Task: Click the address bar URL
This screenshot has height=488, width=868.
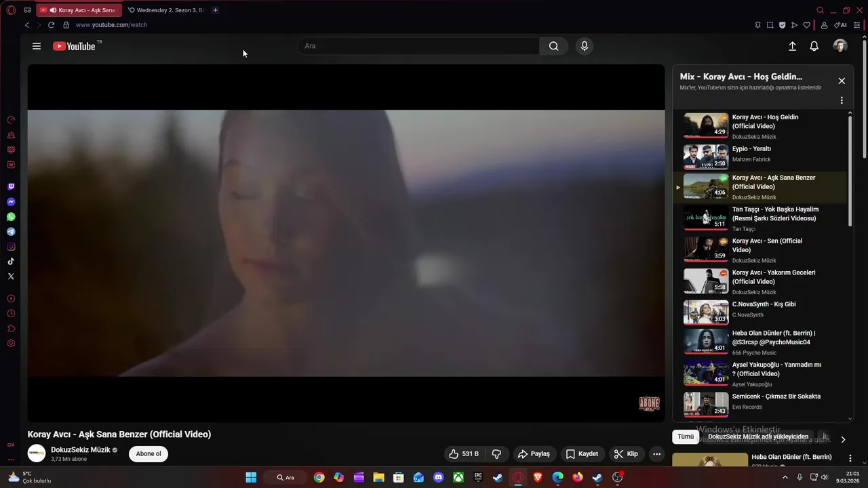Action: tap(111, 25)
